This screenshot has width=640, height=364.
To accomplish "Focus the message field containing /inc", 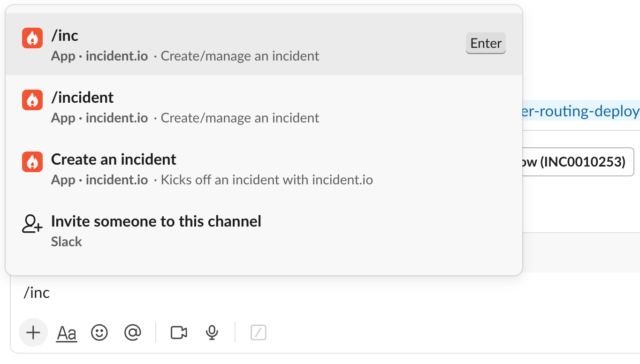I will tap(325, 293).
